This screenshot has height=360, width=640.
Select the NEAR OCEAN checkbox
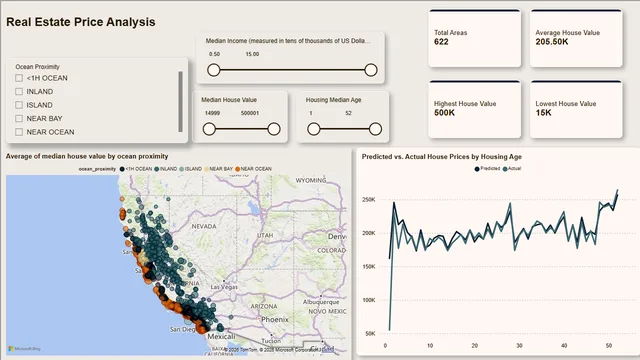tap(19, 132)
